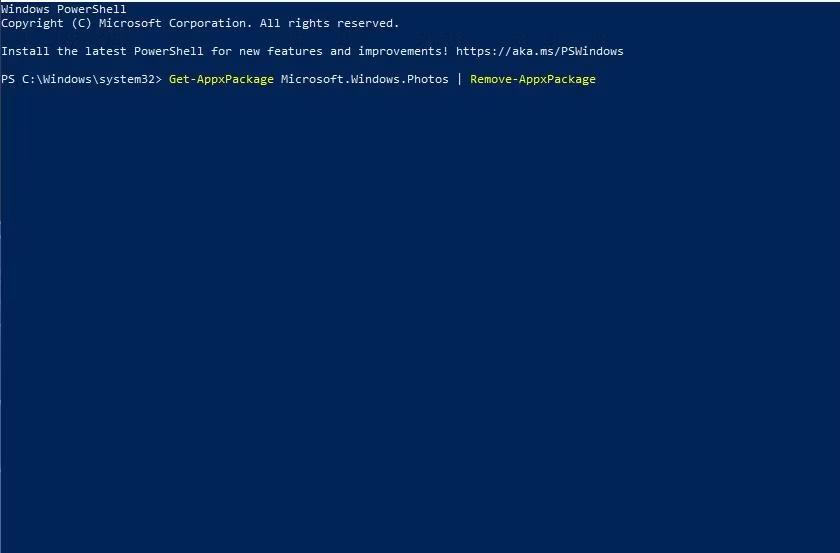The height and width of the screenshot is (553, 840).
Task: Click the new features text
Action: 278,51
